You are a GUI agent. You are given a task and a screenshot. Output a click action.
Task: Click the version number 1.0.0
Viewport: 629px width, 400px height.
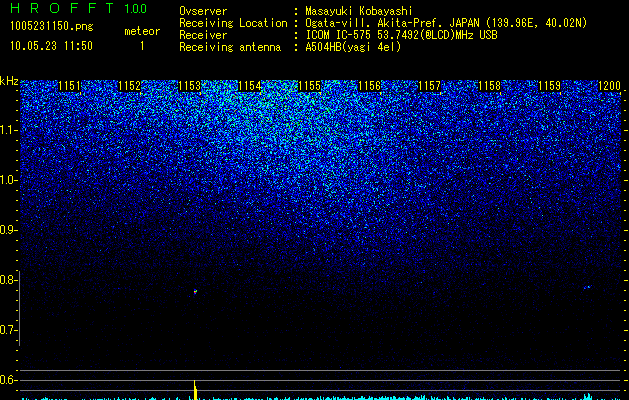coord(136,9)
